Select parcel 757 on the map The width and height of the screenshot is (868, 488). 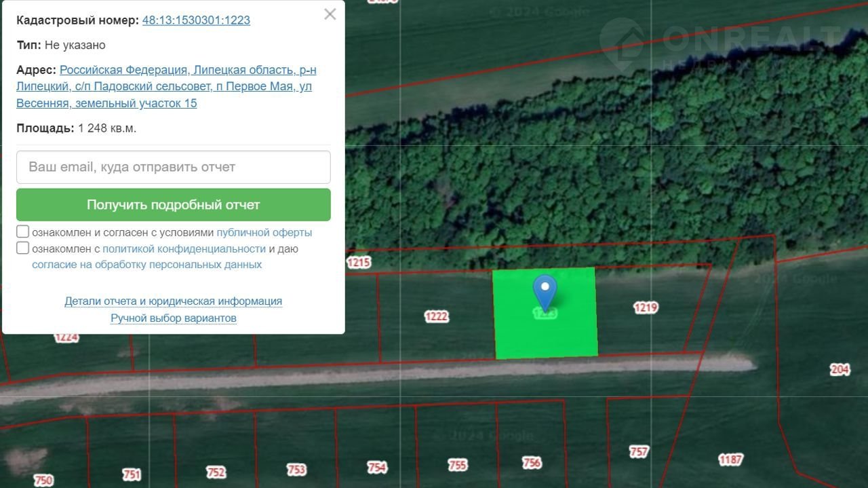639,451
